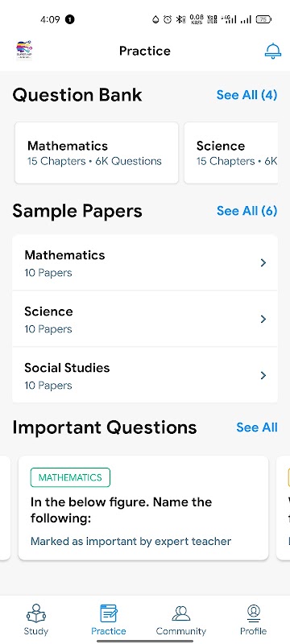Open Social Studies 10 Papers row
Screen dimensions: 290x644
(x=145, y=375)
